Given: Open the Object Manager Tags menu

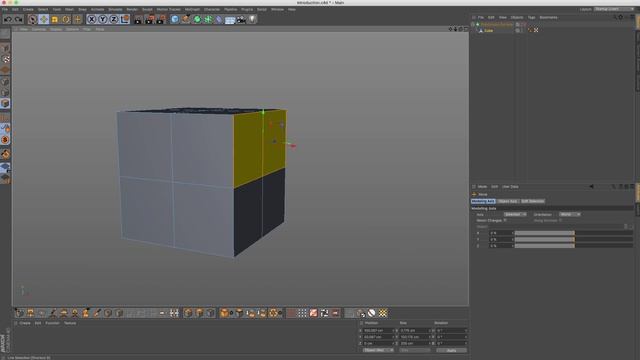Looking at the screenshot, I should (x=531, y=18).
